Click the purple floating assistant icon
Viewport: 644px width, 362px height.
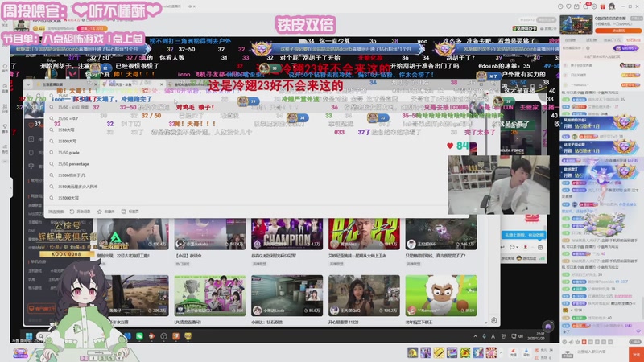[547, 327]
